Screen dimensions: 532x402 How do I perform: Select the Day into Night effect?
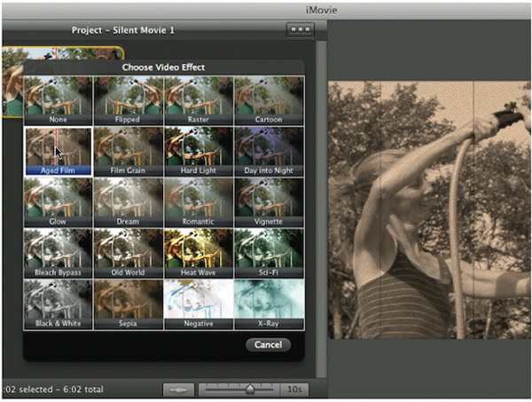coord(269,152)
